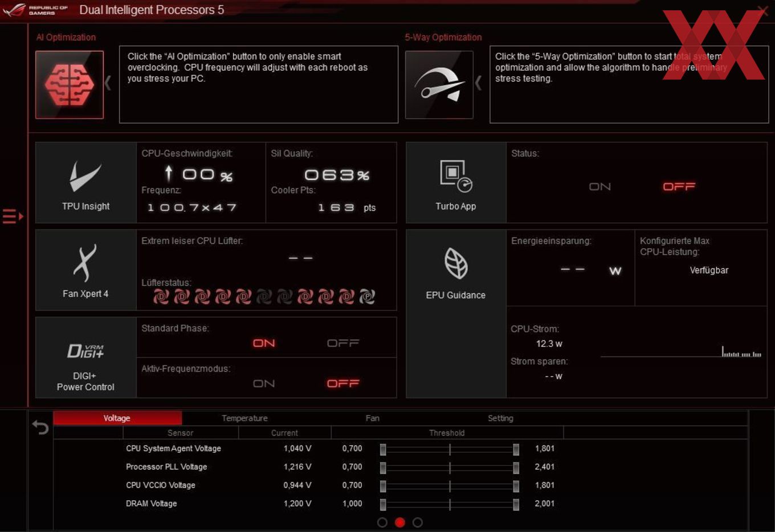Switch to the Setting tab
775x532 pixels.
click(x=500, y=418)
